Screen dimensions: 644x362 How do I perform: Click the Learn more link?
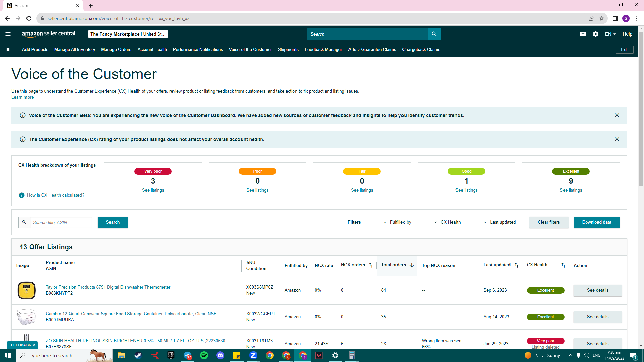tap(22, 97)
